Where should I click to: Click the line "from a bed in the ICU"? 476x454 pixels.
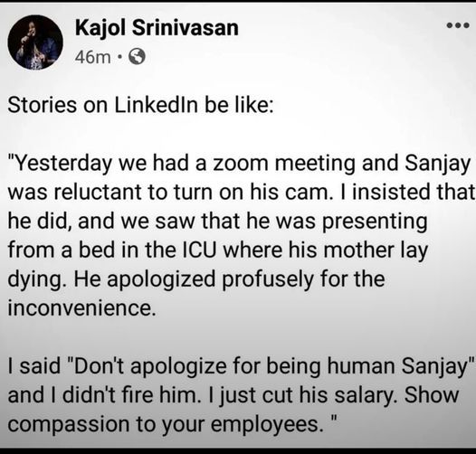(x=217, y=251)
